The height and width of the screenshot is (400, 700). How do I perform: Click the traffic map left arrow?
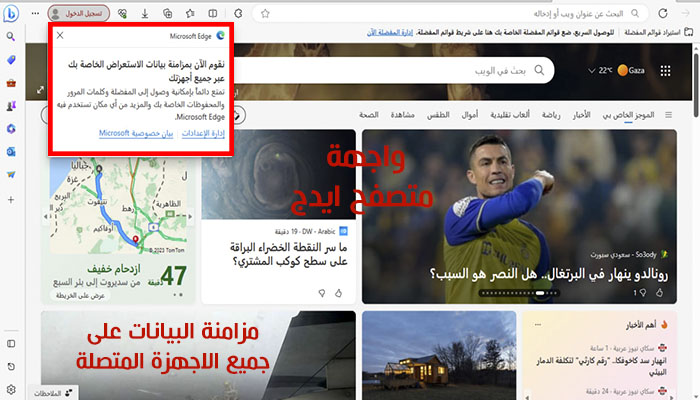[x=46, y=217]
